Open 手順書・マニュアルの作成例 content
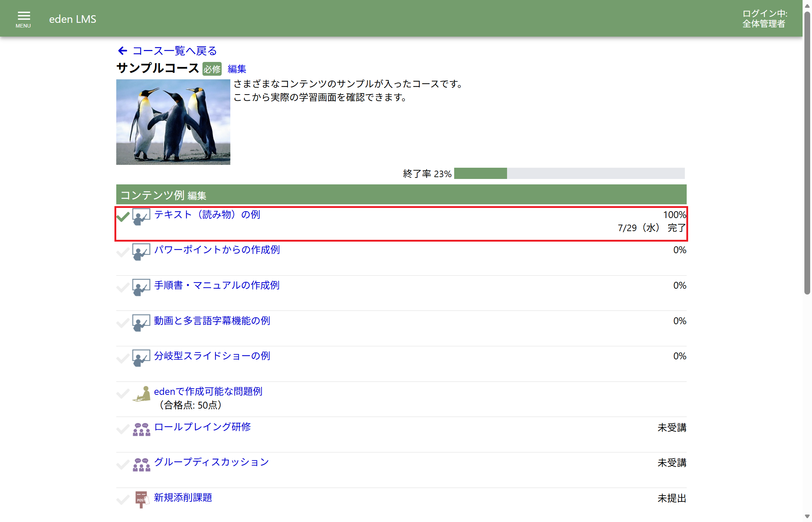Screen dimensions: 812x522 pos(217,285)
